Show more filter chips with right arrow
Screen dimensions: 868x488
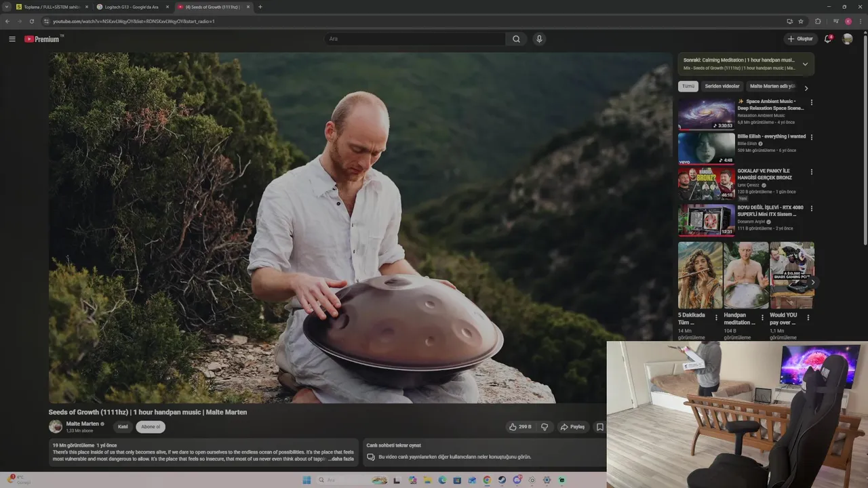click(x=806, y=87)
